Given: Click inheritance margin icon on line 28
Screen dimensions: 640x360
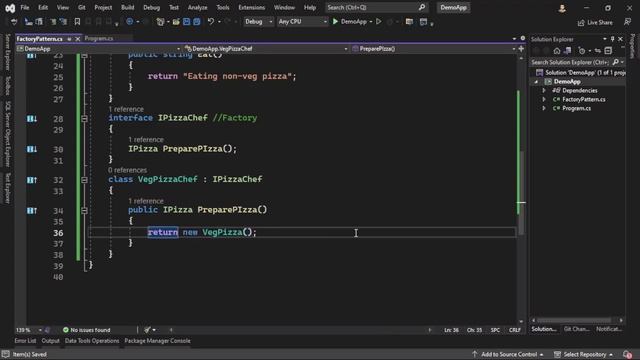Looking at the screenshot, I should [x=32, y=119].
